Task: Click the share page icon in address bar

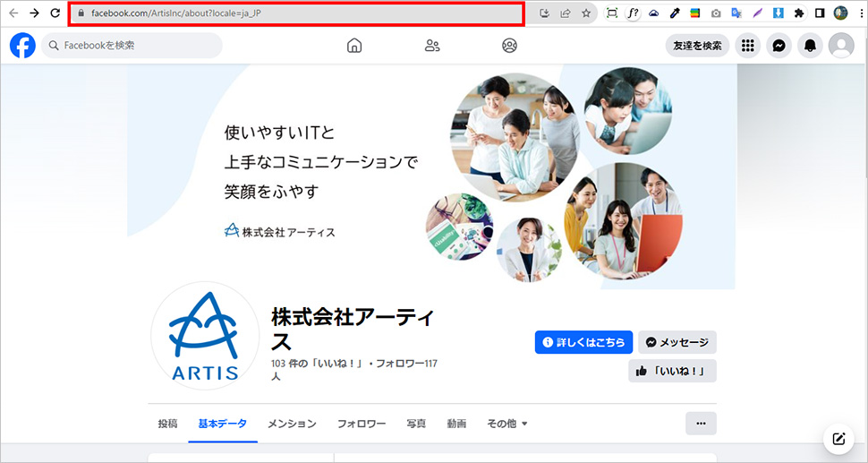Action: tap(566, 13)
